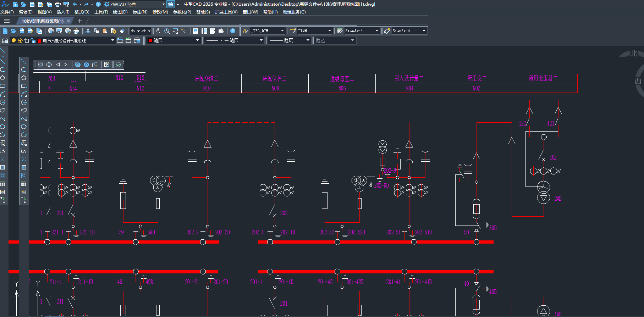Open the Design Center icon
The width and height of the screenshot is (644, 317).
tap(204, 31)
